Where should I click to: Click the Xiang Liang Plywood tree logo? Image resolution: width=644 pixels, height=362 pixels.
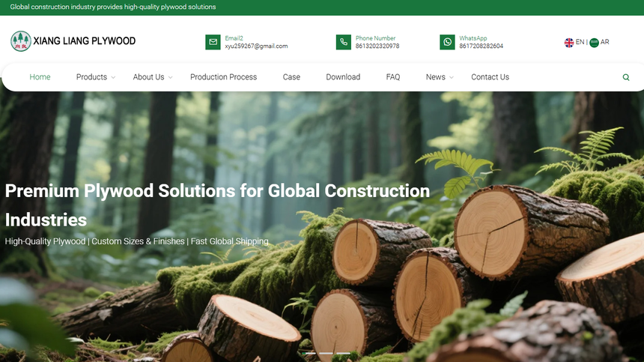click(x=20, y=41)
